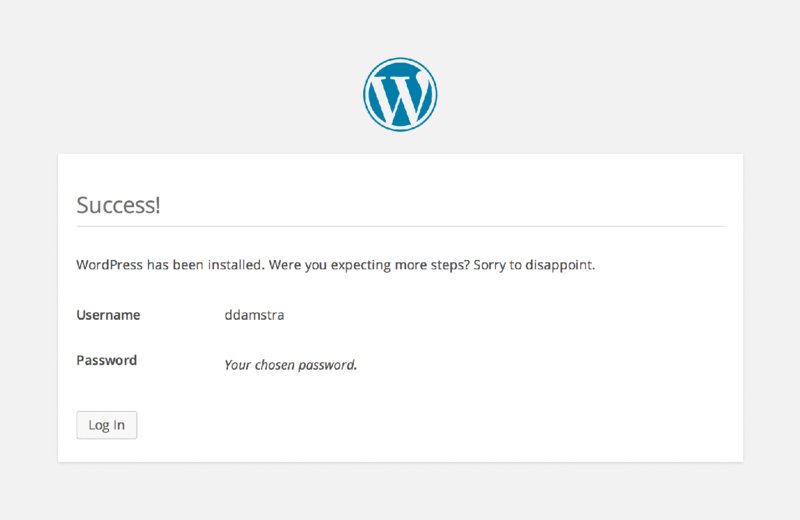Click the divider line under Success!
Viewport: 800px width, 520px height.
pos(400,227)
